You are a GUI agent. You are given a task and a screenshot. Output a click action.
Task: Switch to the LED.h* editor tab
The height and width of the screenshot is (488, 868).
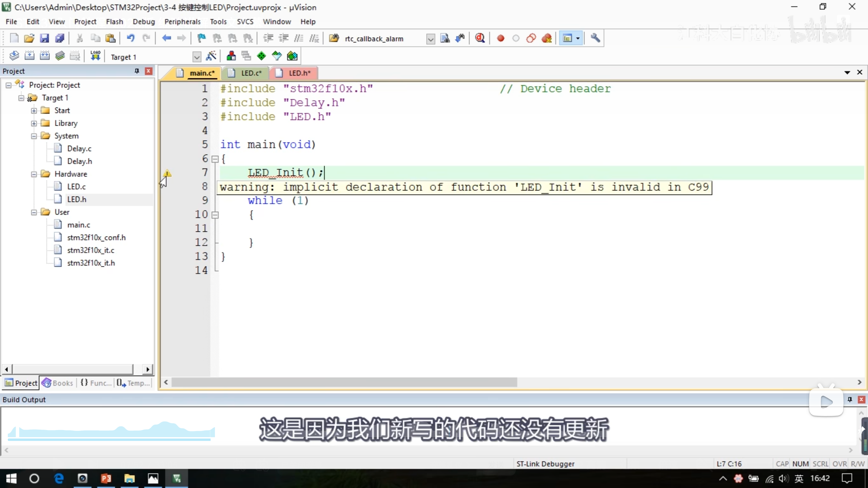299,73
